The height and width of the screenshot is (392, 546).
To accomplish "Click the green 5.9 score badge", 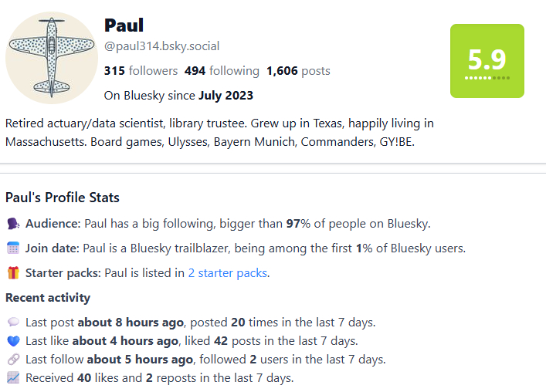I will pos(487,60).
